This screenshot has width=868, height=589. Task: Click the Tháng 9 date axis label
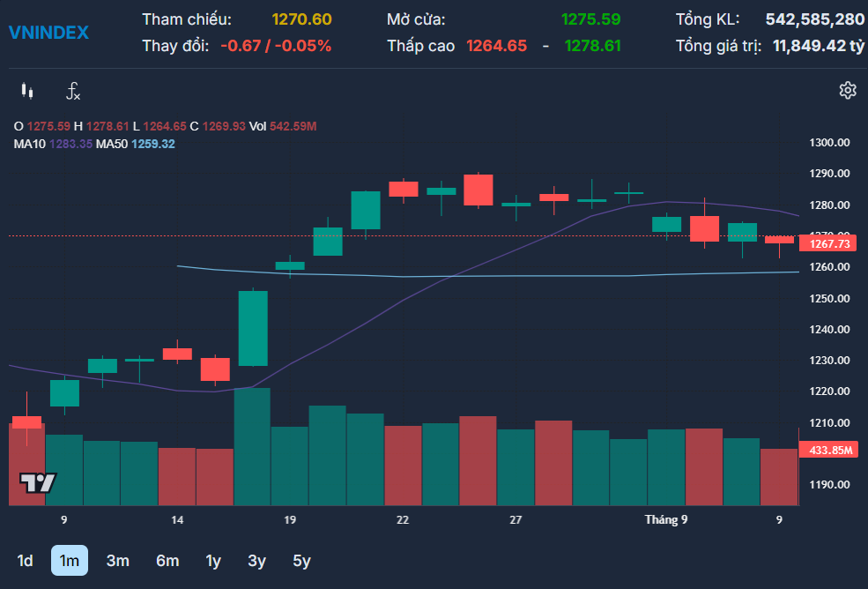[x=666, y=519]
